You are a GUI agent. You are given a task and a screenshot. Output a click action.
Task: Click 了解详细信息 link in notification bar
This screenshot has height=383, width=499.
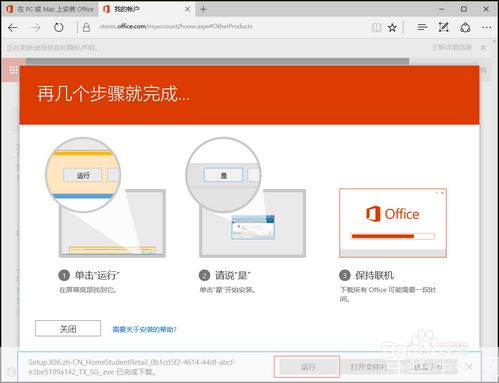(452, 47)
